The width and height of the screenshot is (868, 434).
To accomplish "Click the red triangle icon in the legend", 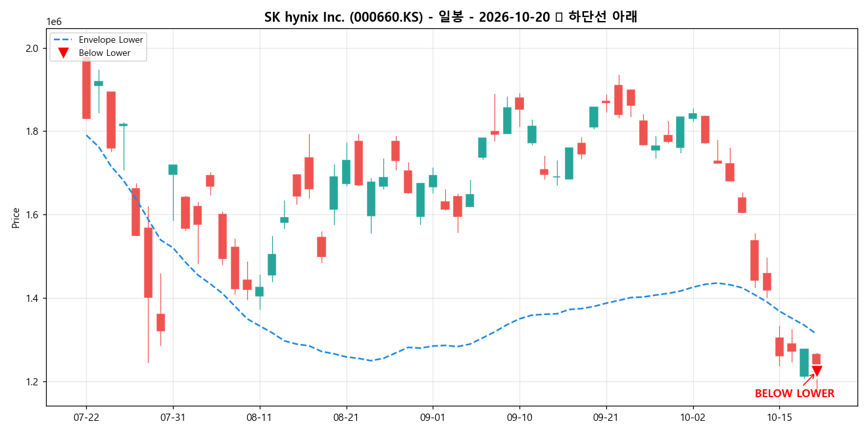I will pos(63,53).
